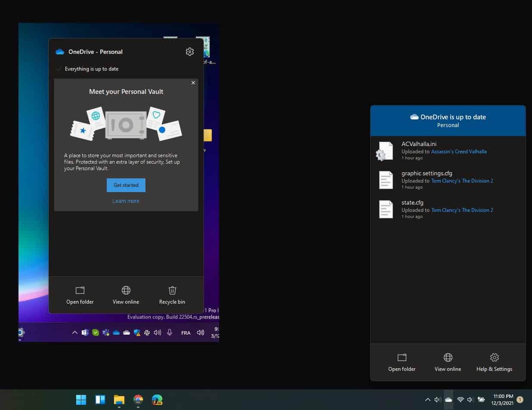Click Open folder in right OneDrive panel
The height and width of the screenshot is (410, 532).
[402, 362]
